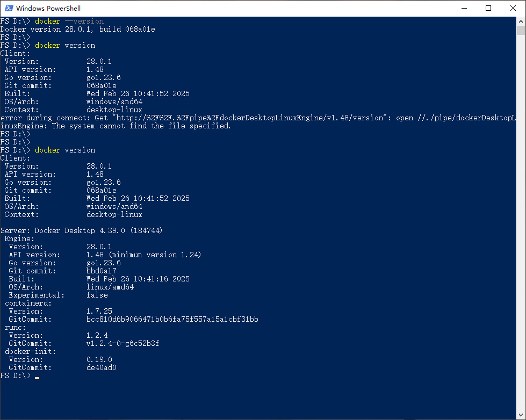Click the PowerShell icon in the title bar
Screen dimensions: 526x420
click(x=10, y=8)
